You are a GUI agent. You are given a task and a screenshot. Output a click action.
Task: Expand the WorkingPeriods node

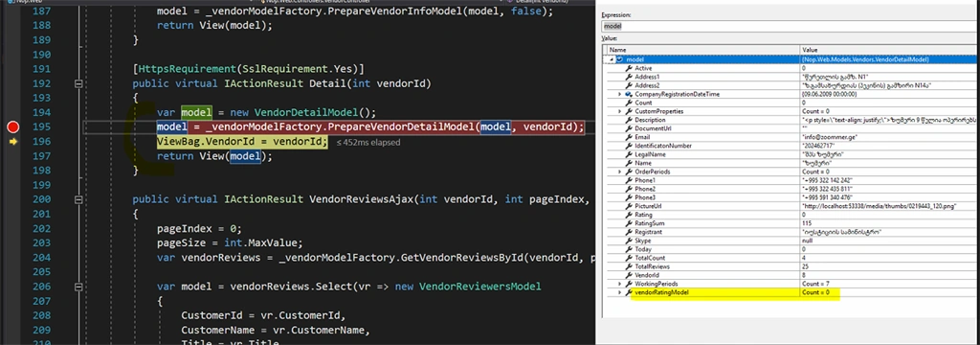click(619, 284)
